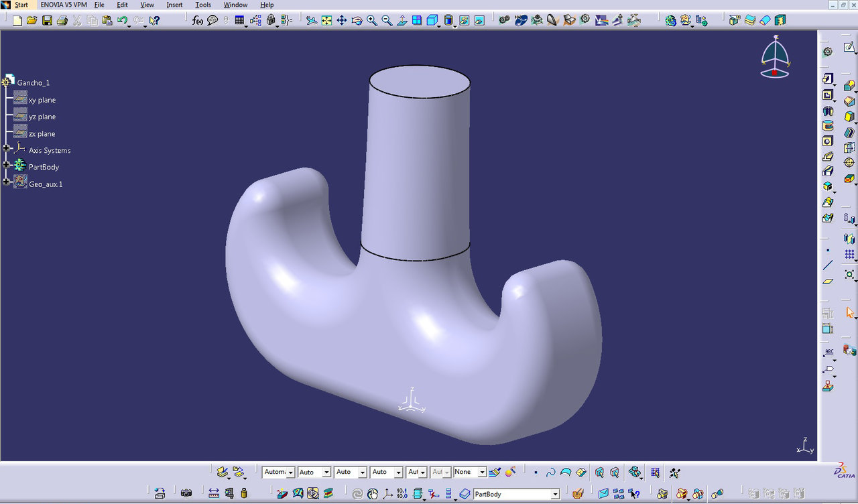Viewport: 858px width, 504px height.
Task: Click the Update All icon in bottom toolbar
Action: 357,494
